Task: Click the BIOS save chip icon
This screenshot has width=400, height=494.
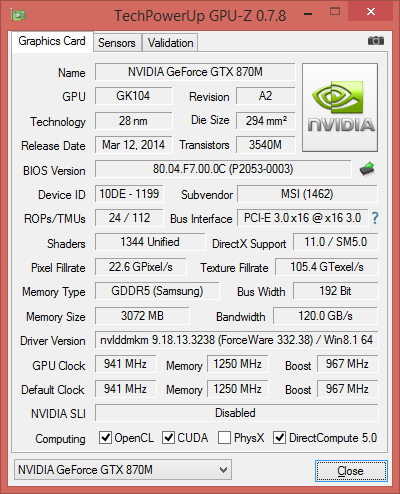Action: click(367, 169)
